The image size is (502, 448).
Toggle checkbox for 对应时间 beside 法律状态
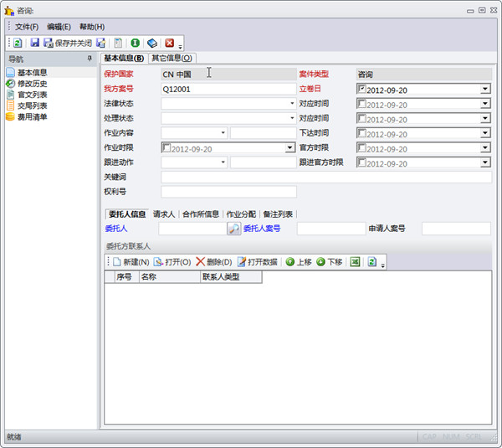click(361, 104)
